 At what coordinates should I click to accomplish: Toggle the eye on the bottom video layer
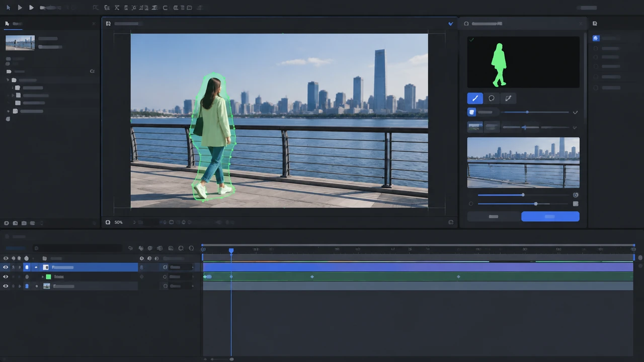coord(6,286)
